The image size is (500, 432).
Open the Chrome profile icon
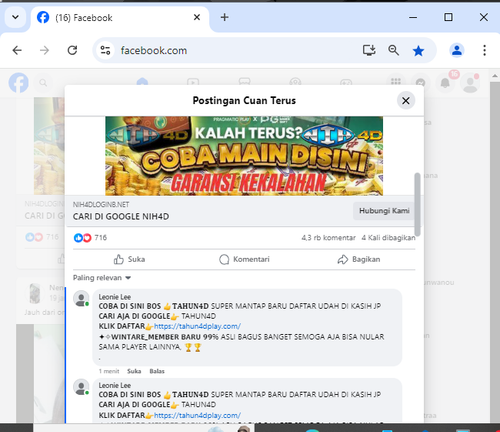pyautogui.click(x=457, y=50)
